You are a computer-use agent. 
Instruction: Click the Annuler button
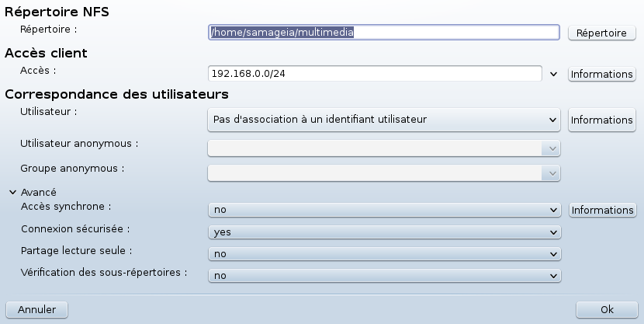click(x=36, y=309)
